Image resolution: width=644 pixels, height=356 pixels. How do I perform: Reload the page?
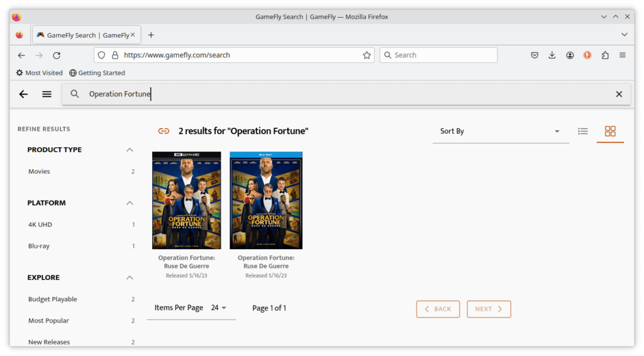click(57, 55)
